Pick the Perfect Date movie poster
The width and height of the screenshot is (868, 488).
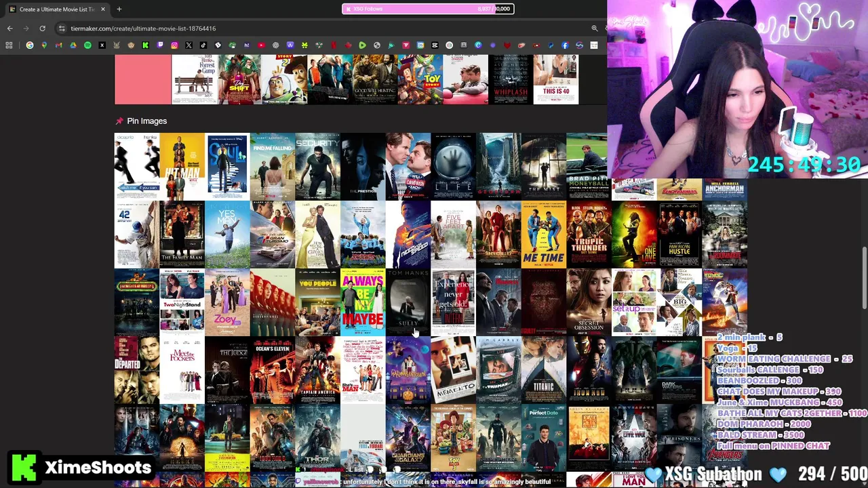tap(543, 438)
